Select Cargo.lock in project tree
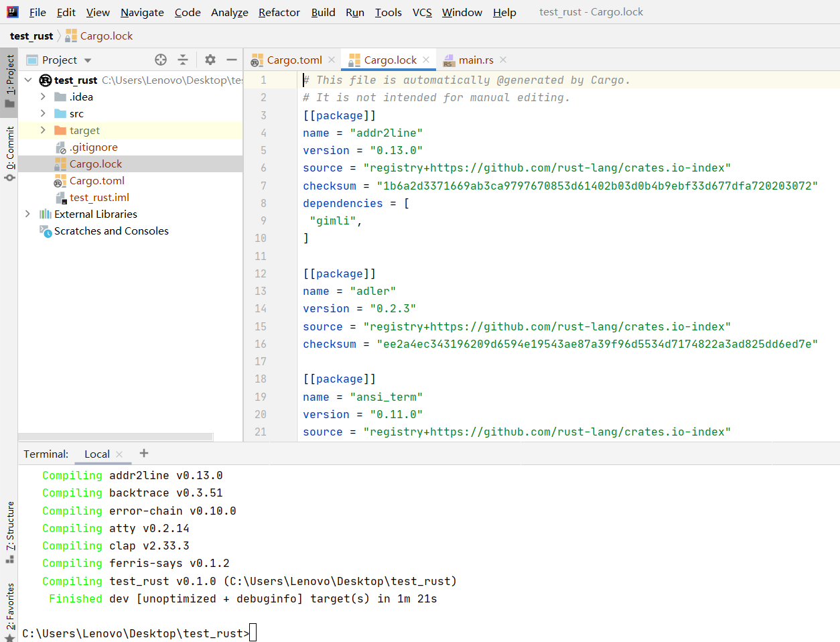 [x=96, y=164]
